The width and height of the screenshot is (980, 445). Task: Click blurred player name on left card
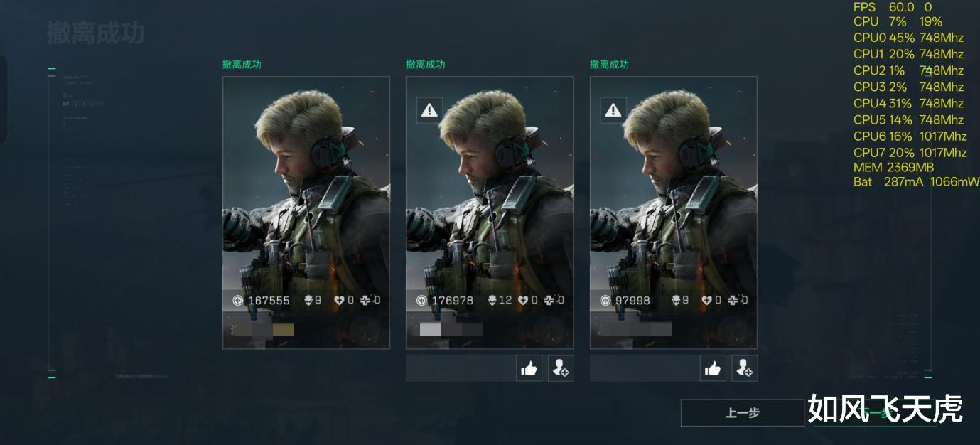[x=263, y=329]
